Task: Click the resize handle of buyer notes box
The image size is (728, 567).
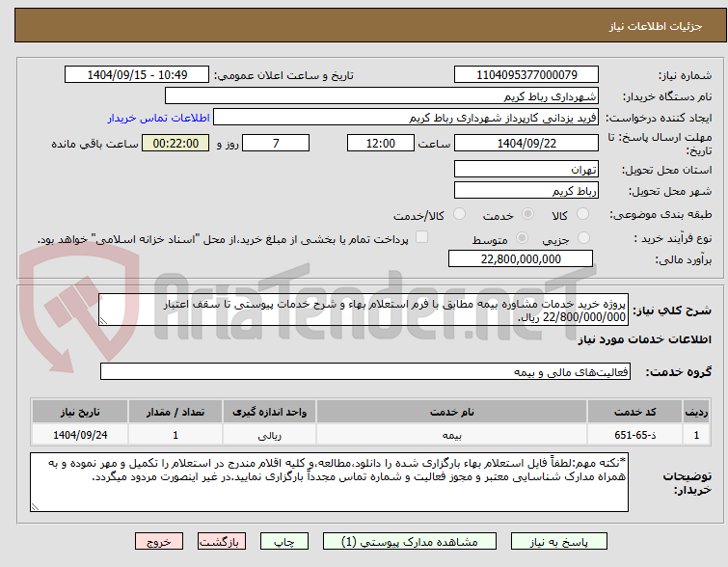Action: pos(35,507)
